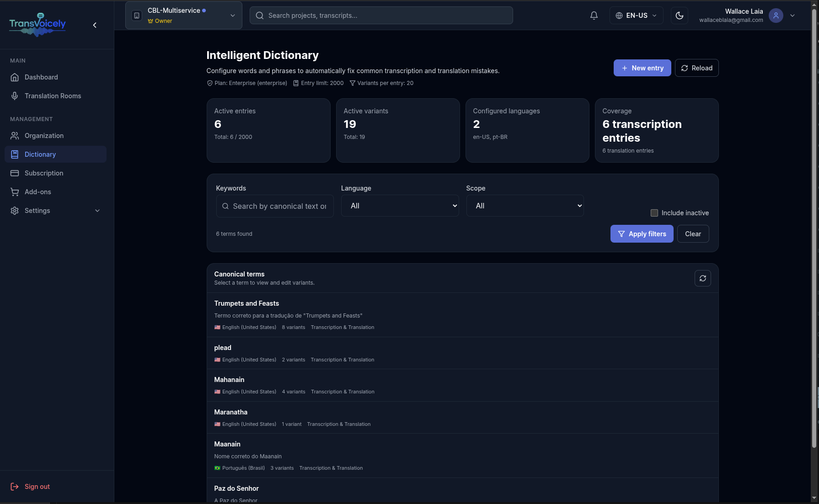Click the Coverage card

coord(657,130)
